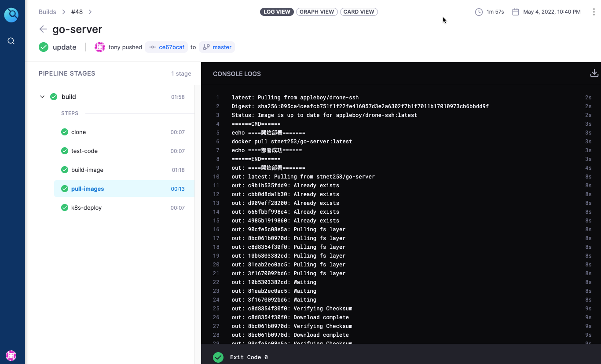
Task: Click the chevron after #48 breadcrumb
Action: (x=90, y=12)
